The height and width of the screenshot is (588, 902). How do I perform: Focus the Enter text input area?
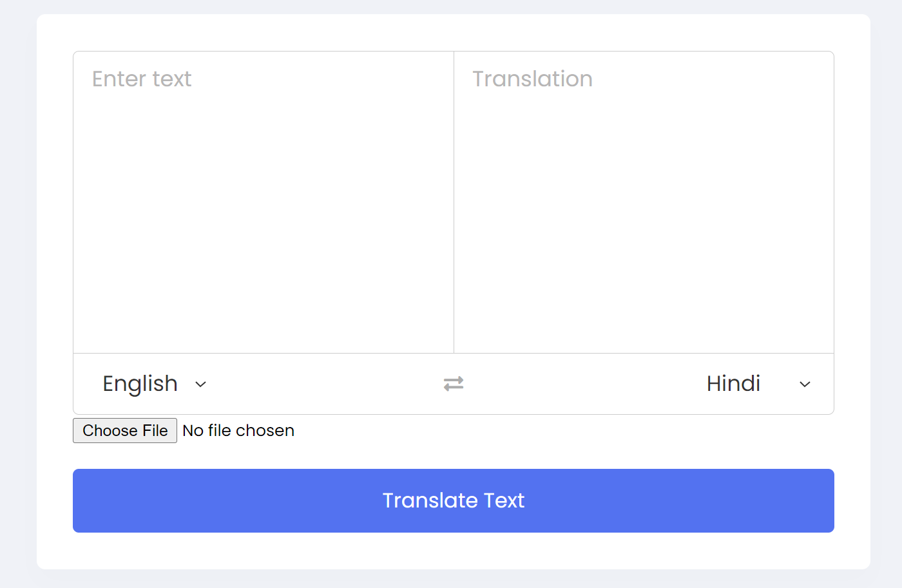pos(264,202)
